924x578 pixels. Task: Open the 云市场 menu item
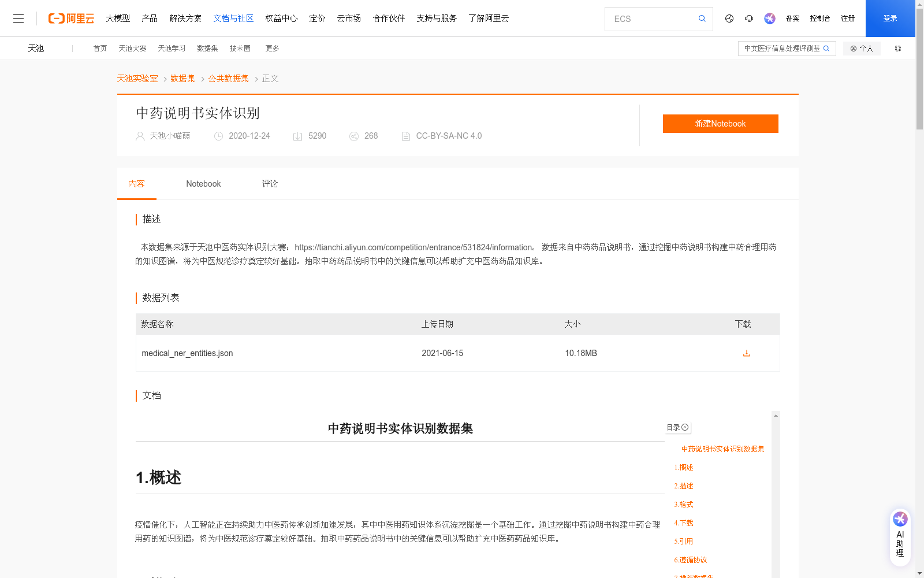[349, 18]
